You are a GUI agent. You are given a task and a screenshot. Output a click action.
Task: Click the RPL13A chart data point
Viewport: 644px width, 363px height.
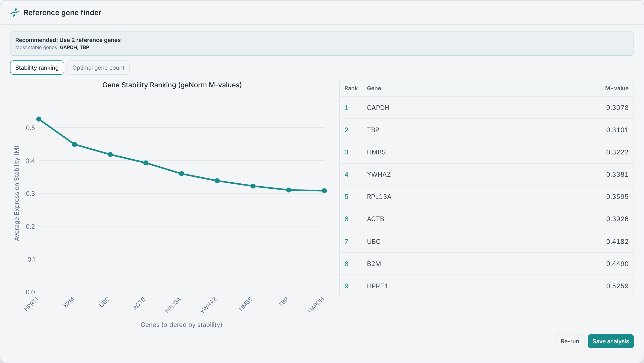click(x=182, y=174)
